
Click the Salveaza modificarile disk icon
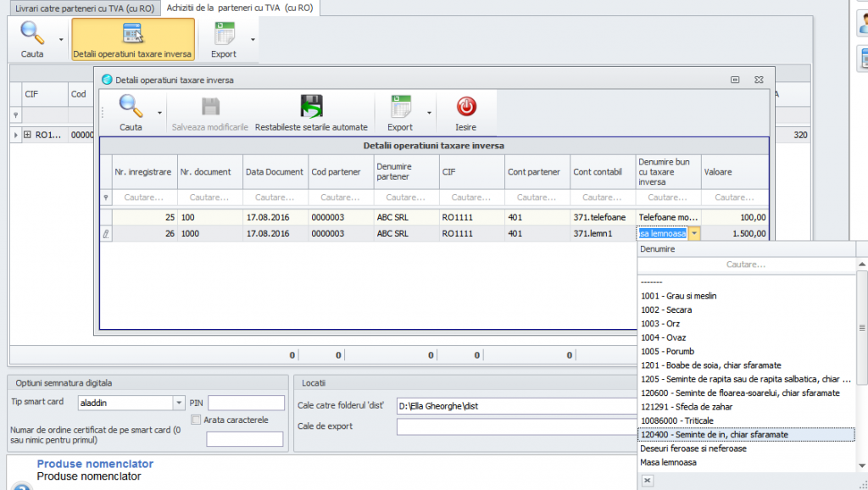click(x=210, y=106)
